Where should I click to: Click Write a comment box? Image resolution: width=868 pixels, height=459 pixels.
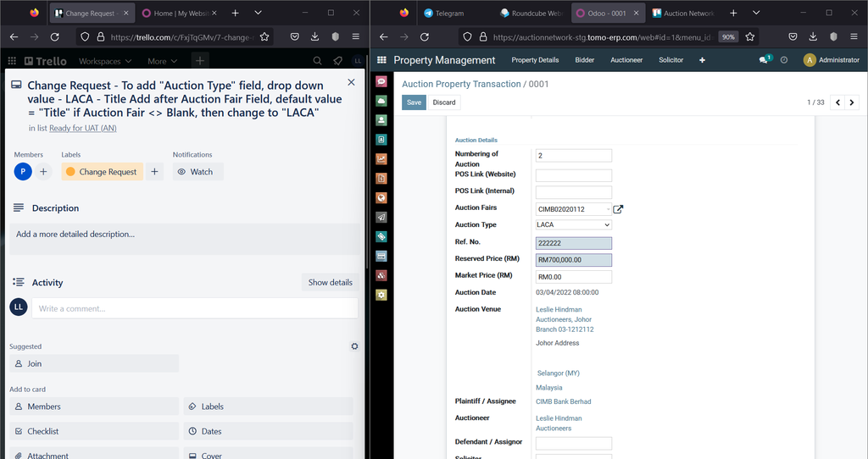[195, 308]
